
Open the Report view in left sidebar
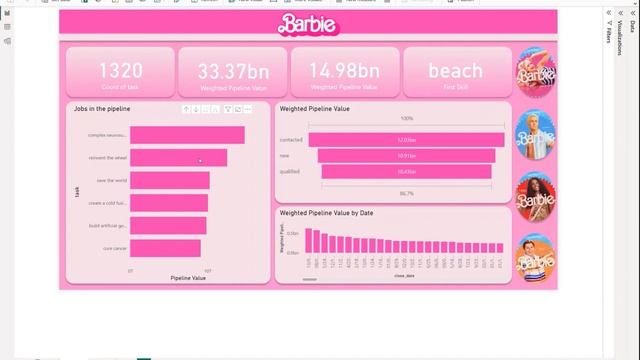tap(7, 13)
